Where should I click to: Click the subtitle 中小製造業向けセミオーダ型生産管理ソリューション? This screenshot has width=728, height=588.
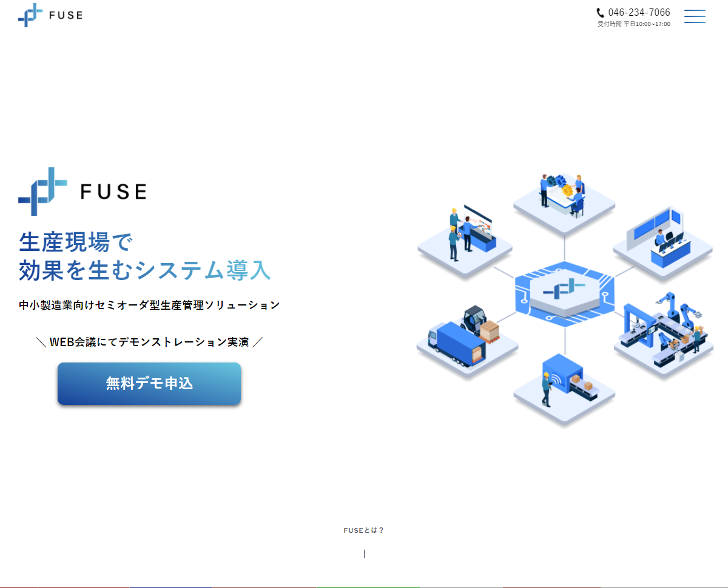click(x=149, y=305)
